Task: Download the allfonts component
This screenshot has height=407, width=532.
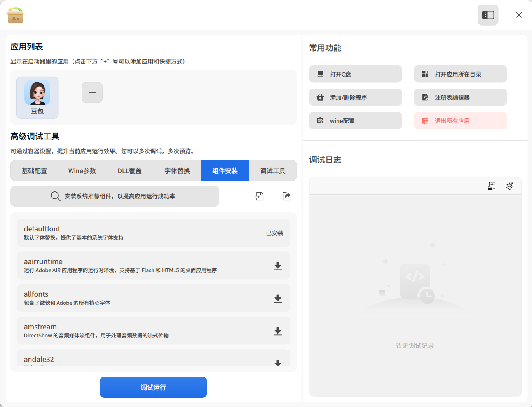Action: (x=278, y=298)
